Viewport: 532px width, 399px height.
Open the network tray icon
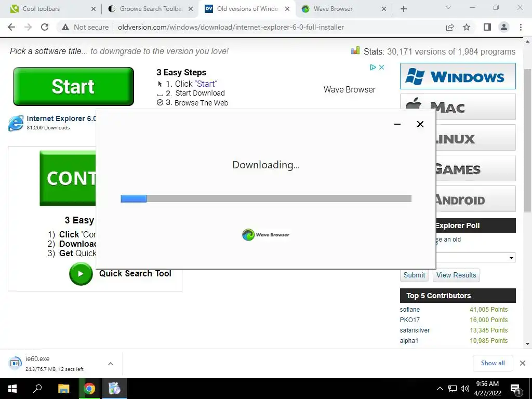click(x=453, y=389)
